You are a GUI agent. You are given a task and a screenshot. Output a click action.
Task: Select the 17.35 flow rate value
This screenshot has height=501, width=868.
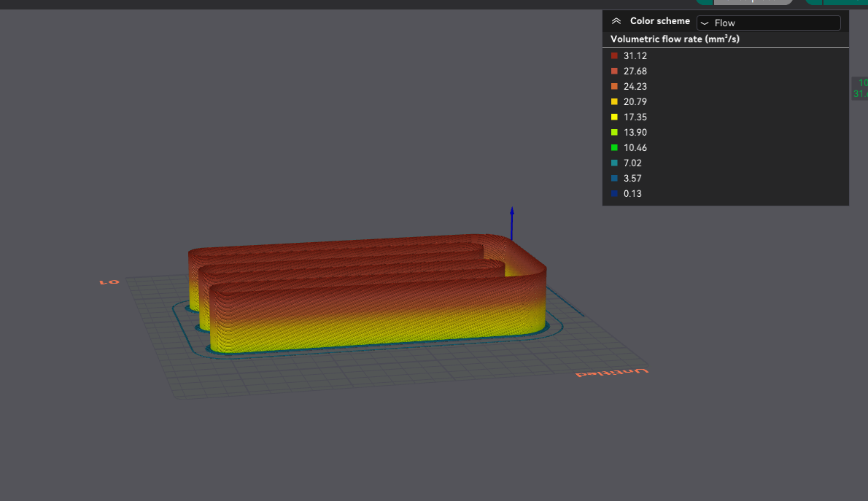point(635,117)
